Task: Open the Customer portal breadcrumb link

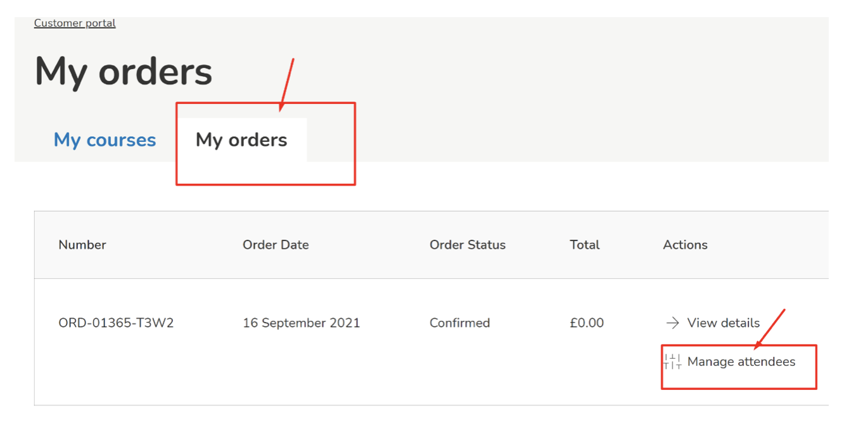Action: (75, 23)
